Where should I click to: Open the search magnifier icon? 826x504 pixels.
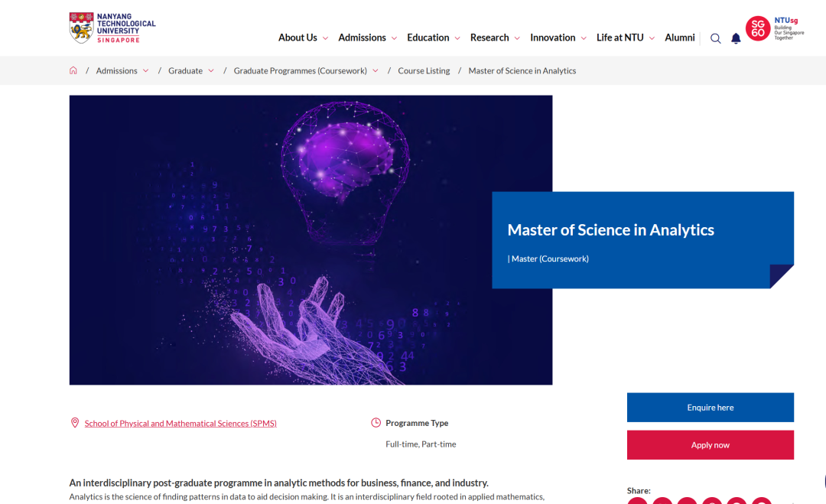tap(715, 38)
